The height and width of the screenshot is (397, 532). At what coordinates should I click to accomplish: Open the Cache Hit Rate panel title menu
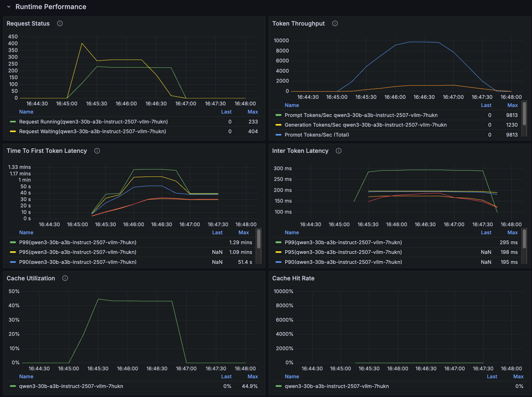(x=293, y=278)
